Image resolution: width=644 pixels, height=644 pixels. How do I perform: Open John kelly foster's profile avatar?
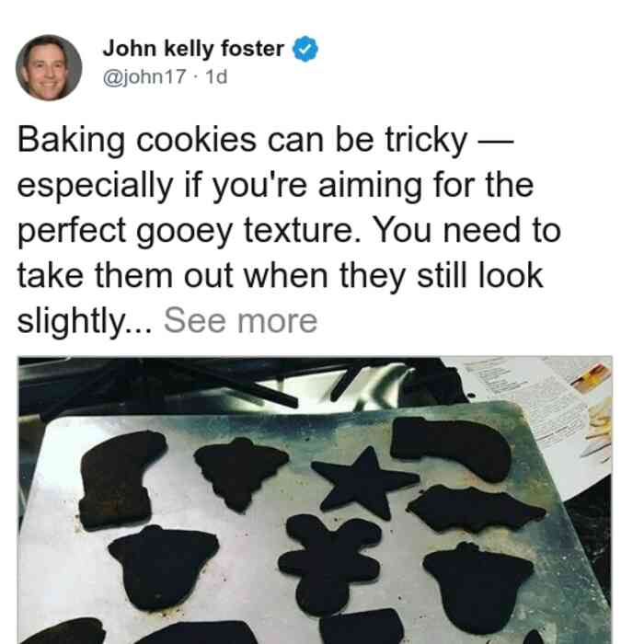49,68
